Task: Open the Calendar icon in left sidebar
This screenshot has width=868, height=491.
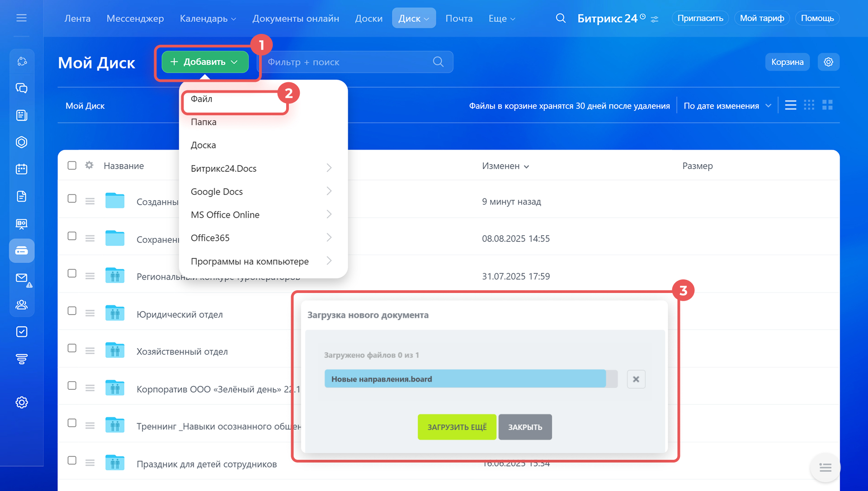Action: click(21, 169)
